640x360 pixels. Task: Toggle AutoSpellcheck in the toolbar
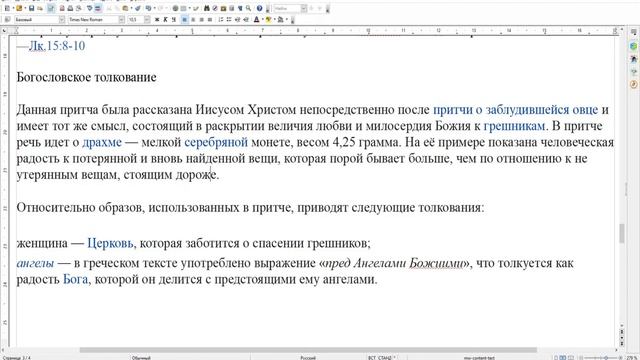pyautogui.click(x=98, y=8)
